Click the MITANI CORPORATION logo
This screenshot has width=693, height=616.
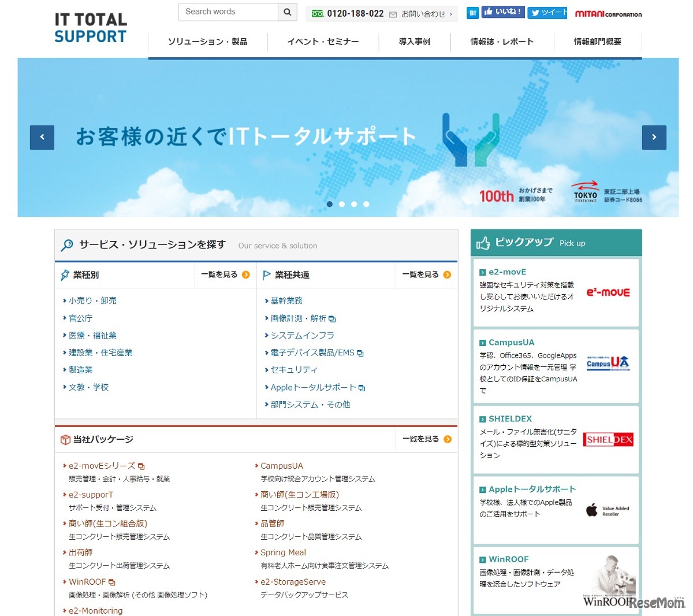[608, 13]
